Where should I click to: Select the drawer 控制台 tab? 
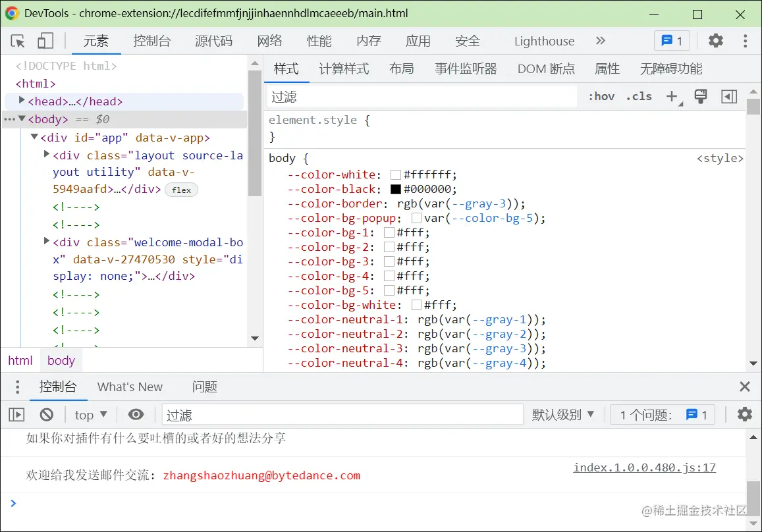[59, 386]
